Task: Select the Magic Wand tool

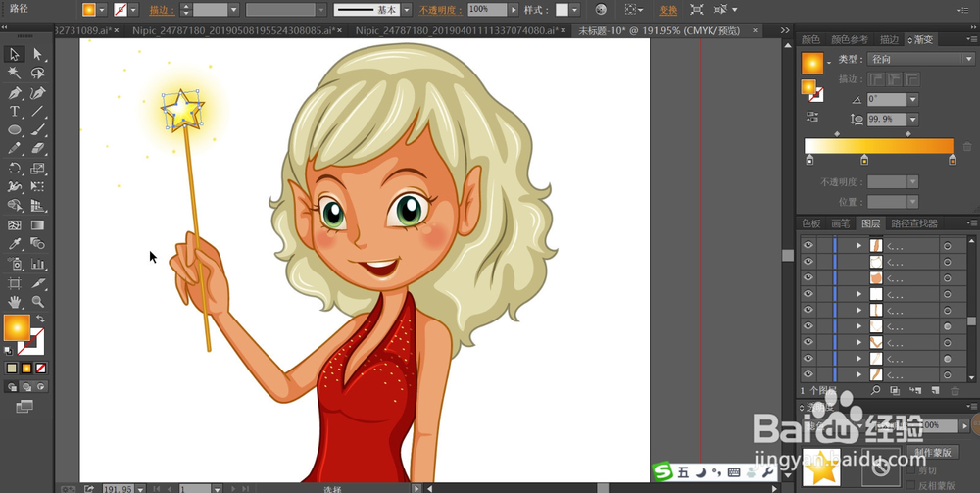Action: tap(15, 74)
